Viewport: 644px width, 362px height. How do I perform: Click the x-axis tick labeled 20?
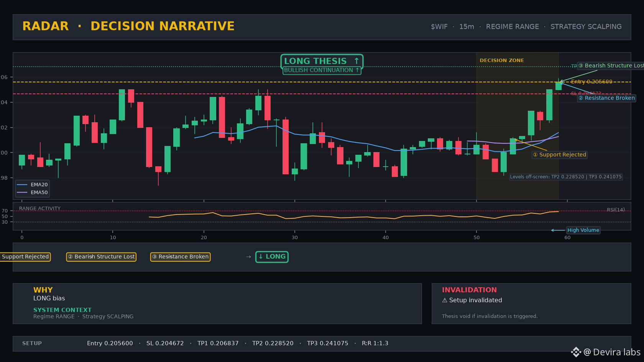pos(204,238)
